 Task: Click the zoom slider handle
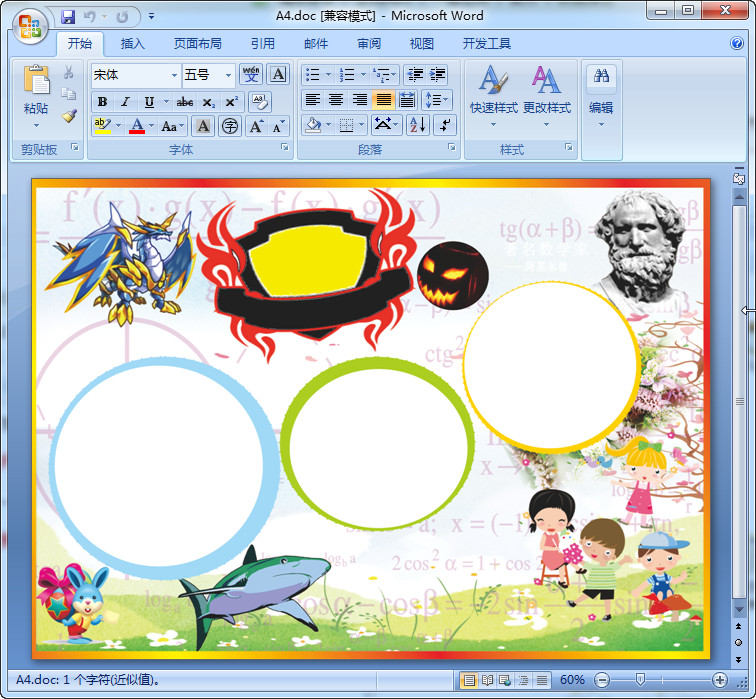click(640, 680)
